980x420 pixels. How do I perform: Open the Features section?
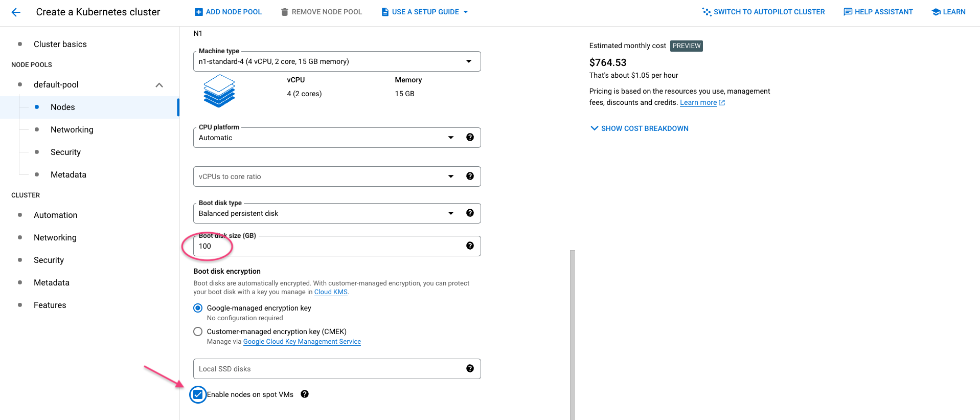50,305
